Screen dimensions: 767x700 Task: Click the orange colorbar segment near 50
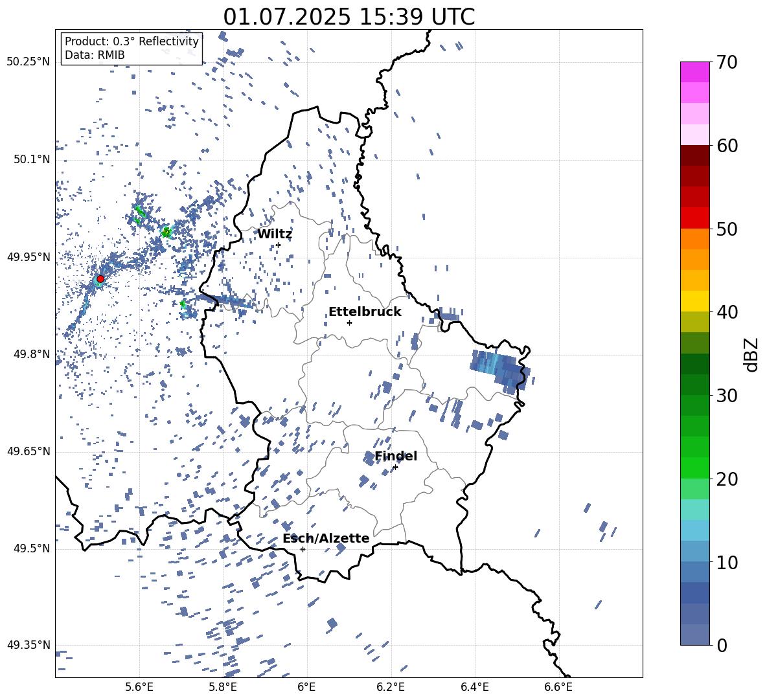click(695, 239)
